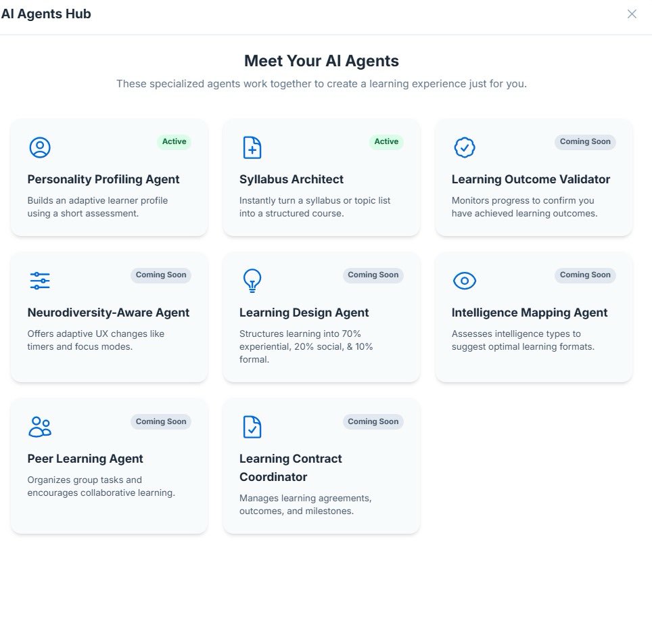Click description 'Organizes group tasks and'

(x=85, y=480)
